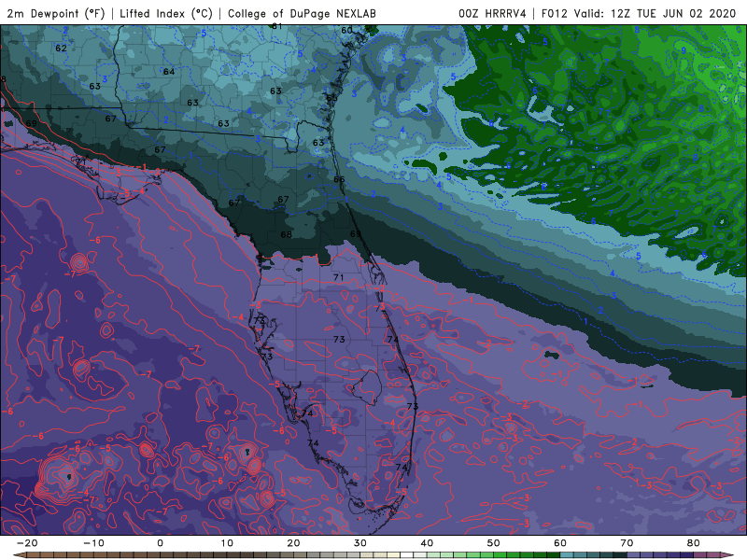
Task: Click the "00Z HRRRV4" model run label
Action: (x=492, y=13)
